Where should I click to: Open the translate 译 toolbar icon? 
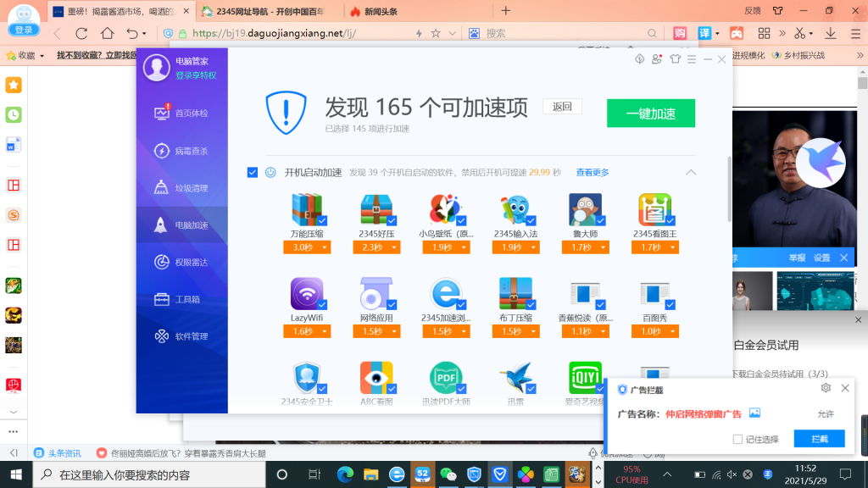(704, 33)
